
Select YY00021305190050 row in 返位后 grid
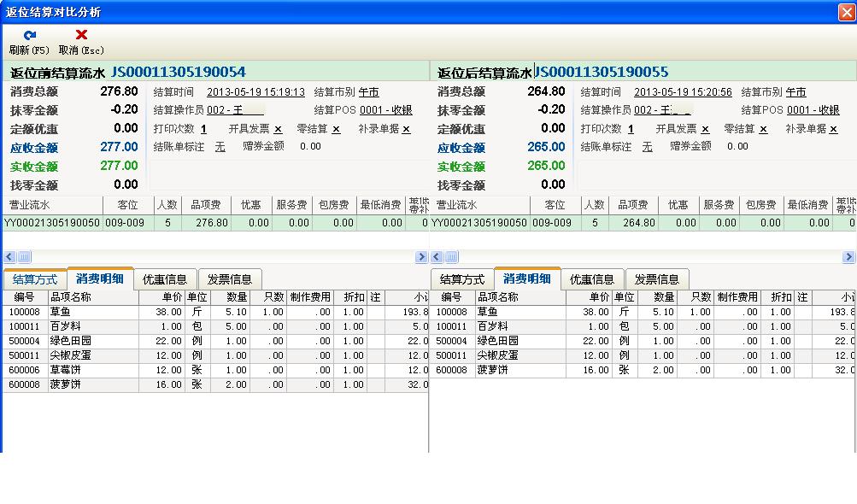click(479, 223)
